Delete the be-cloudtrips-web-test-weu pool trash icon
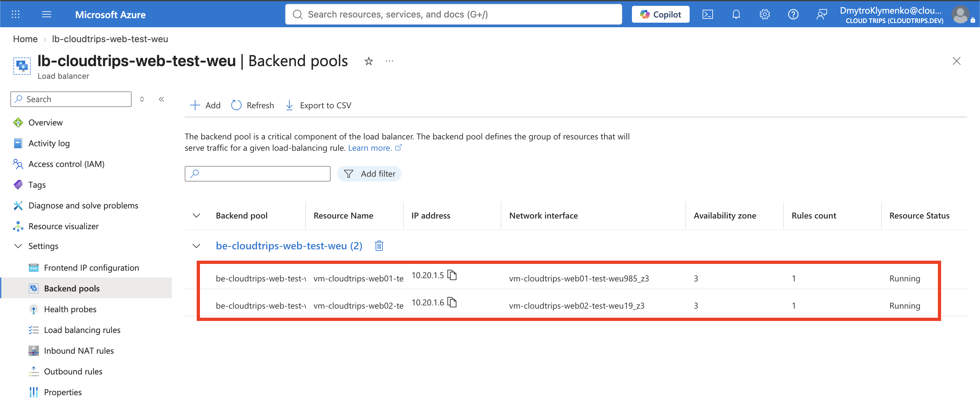The height and width of the screenshot is (402, 980). tap(379, 246)
